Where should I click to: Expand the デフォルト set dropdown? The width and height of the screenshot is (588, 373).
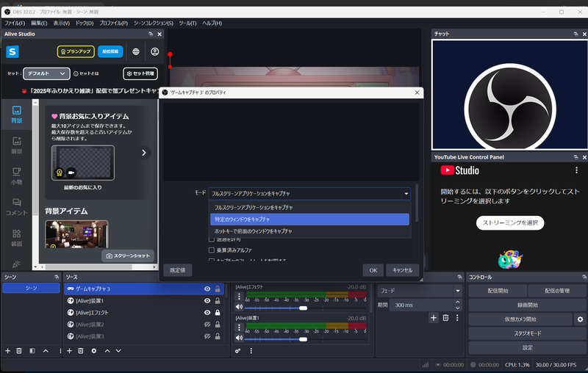[46, 73]
